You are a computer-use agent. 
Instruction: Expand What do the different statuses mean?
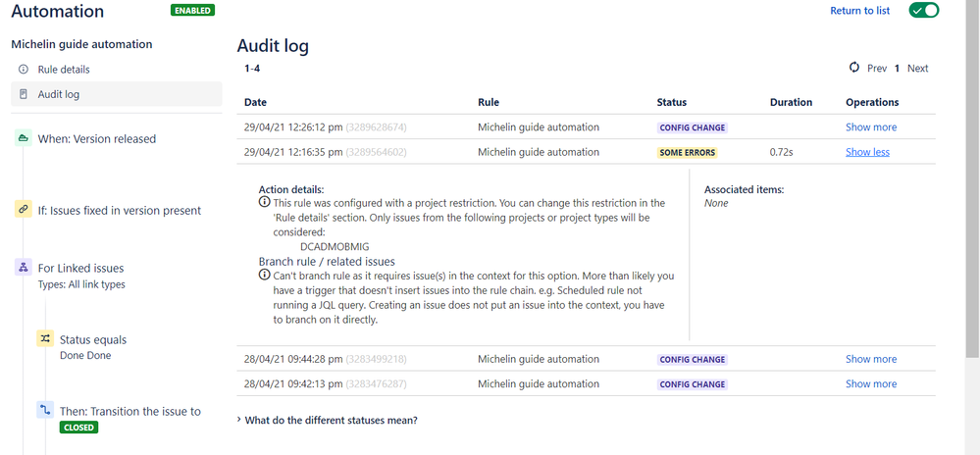[327, 420]
